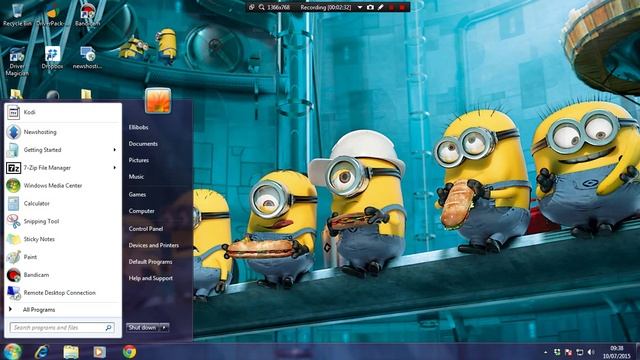This screenshot has height=360, width=640.
Task: Click the 1366x768 resolution text on recording bar
Action: click(278, 7)
